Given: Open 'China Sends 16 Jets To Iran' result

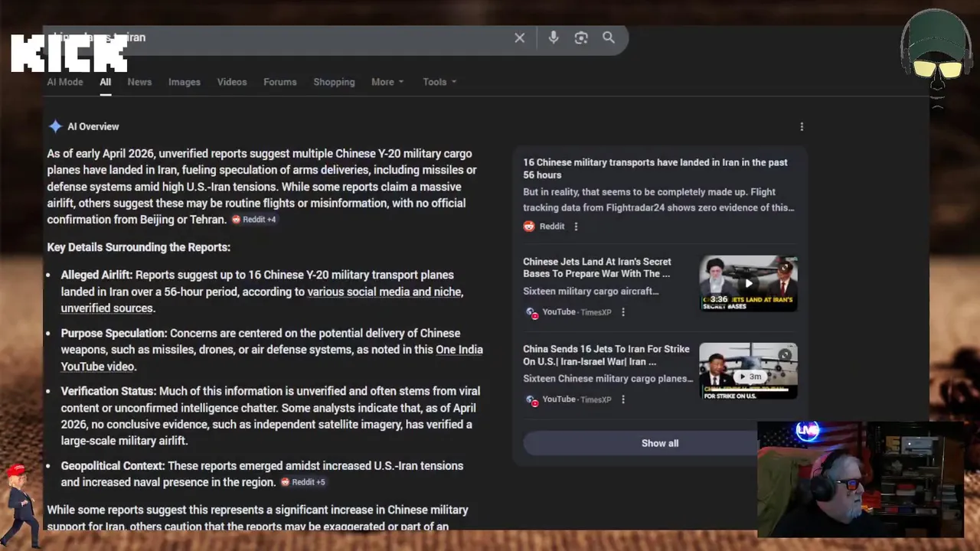Looking at the screenshot, I should pos(606,355).
